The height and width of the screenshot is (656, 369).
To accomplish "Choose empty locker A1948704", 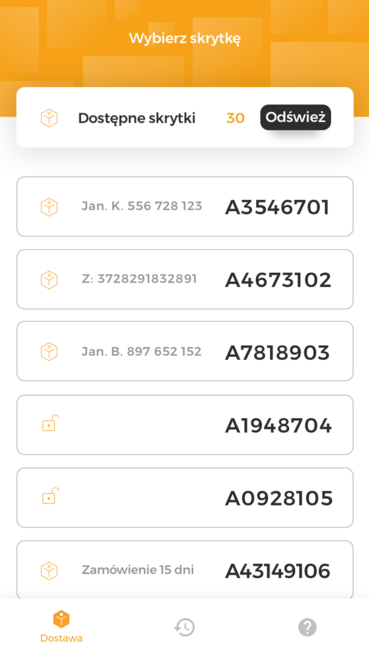I will [185, 425].
